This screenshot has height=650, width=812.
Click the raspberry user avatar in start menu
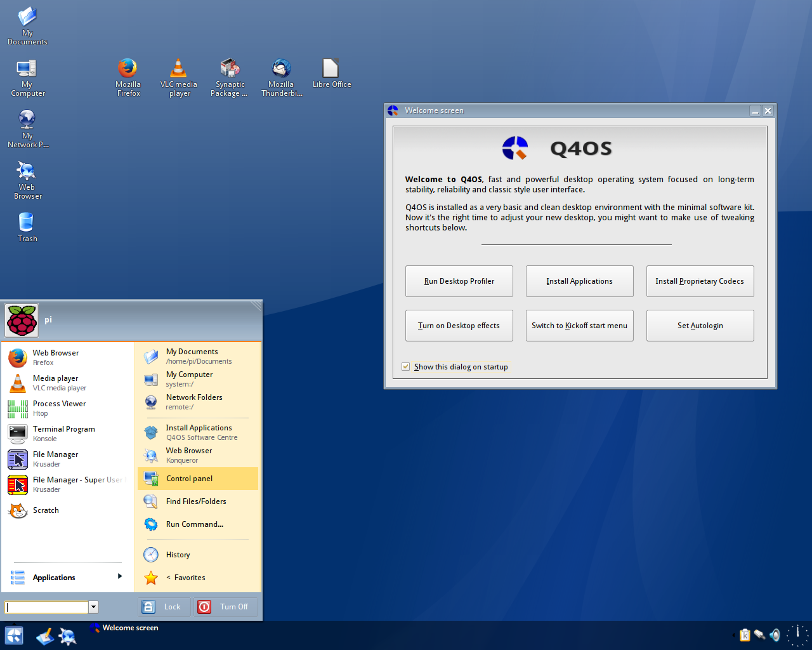22,320
